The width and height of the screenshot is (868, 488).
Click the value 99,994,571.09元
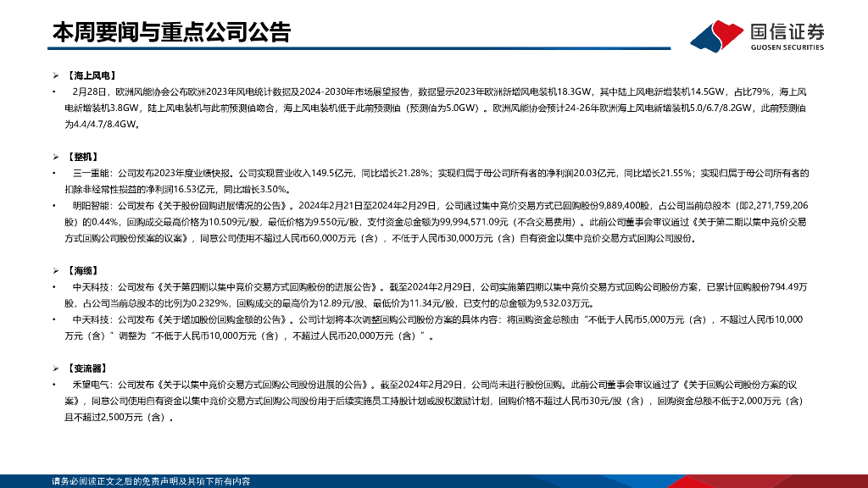(x=474, y=223)
